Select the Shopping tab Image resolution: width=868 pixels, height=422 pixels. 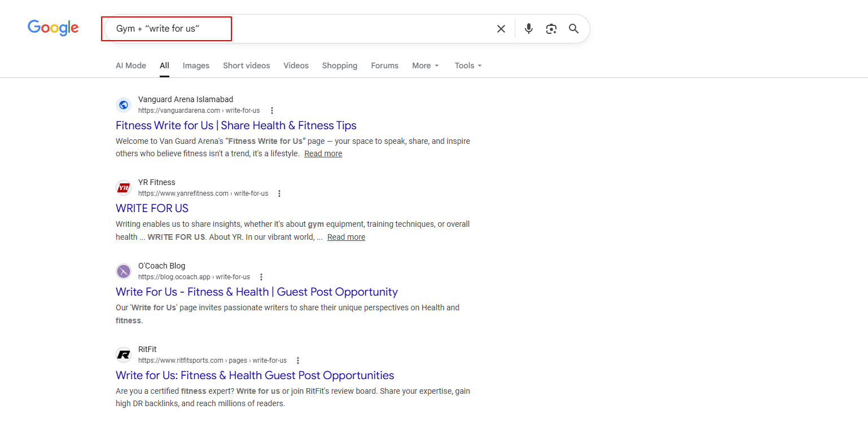point(339,65)
